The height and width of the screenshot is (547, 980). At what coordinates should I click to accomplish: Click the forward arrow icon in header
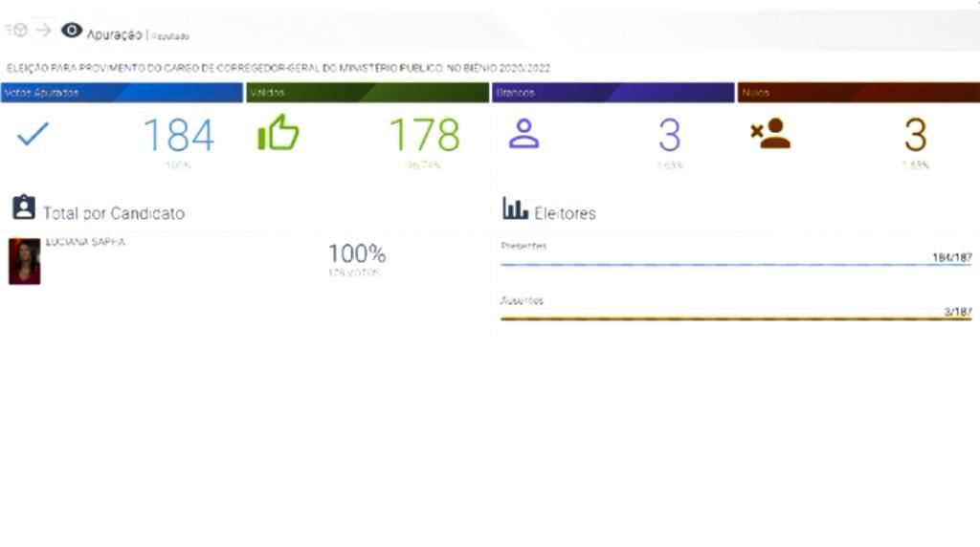click(44, 31)
